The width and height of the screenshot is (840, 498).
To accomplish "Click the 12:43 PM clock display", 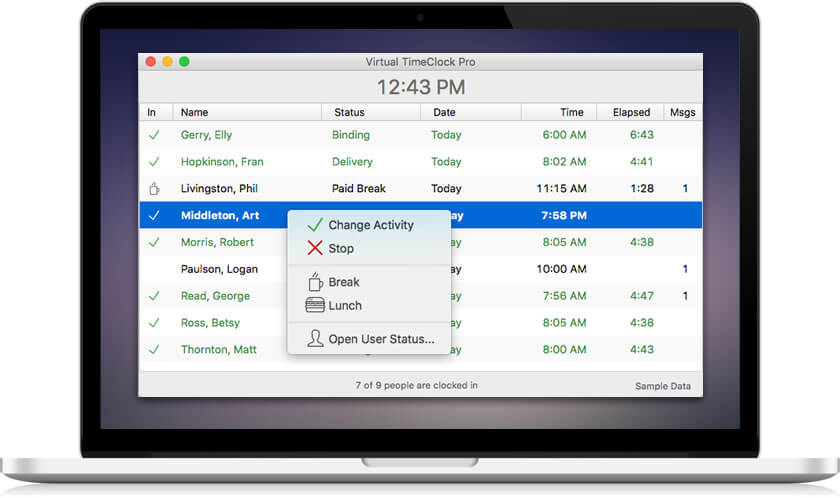I will click(421, 87).
